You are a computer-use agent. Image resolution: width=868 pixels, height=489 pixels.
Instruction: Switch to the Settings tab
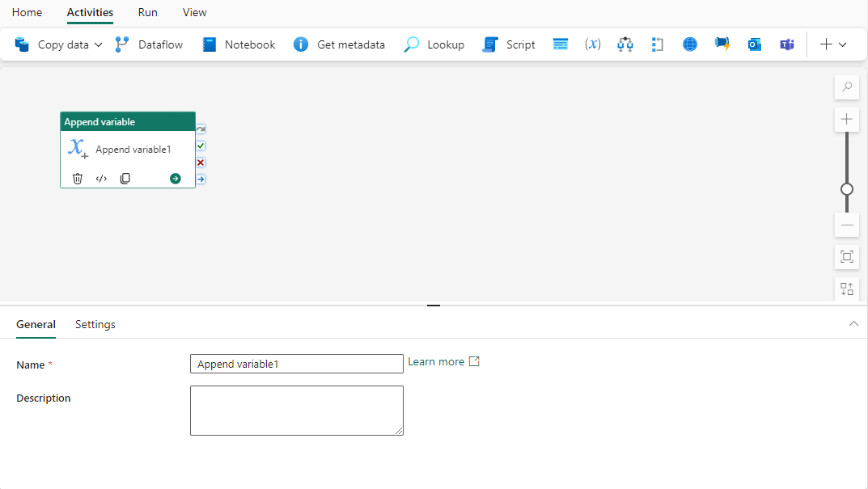pyautogui.click(x=95, y=323)
